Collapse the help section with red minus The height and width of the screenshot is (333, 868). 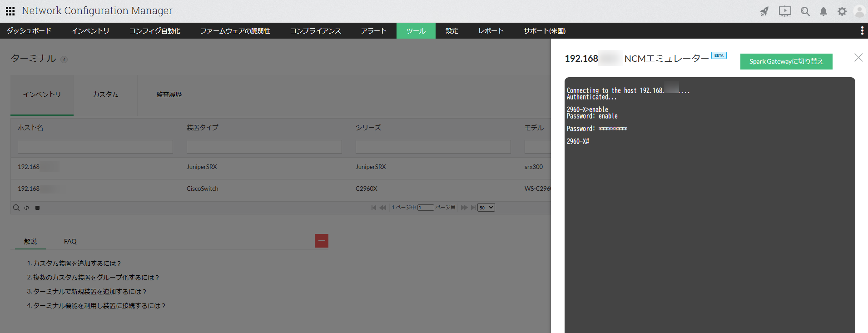pos(322,241)
